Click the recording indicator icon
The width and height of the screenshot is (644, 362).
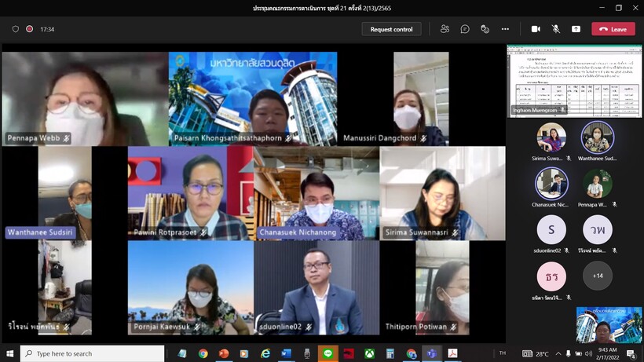click(x=30, y=29)
